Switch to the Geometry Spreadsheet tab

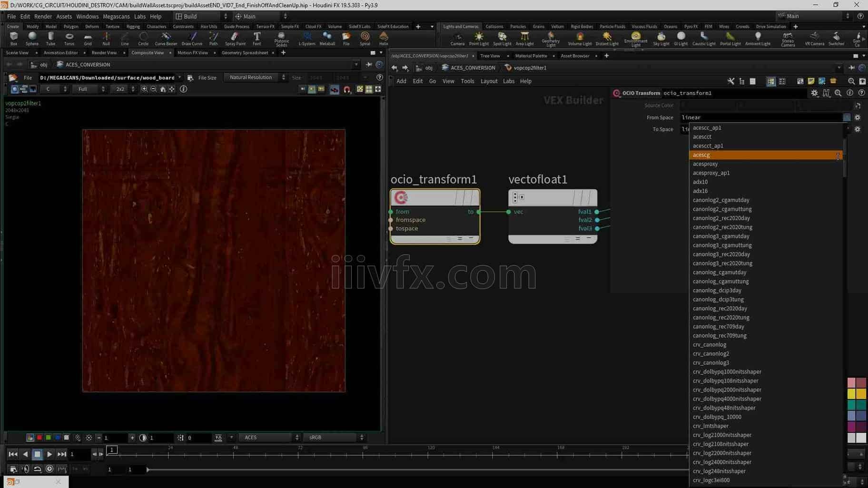pos(245,53)
